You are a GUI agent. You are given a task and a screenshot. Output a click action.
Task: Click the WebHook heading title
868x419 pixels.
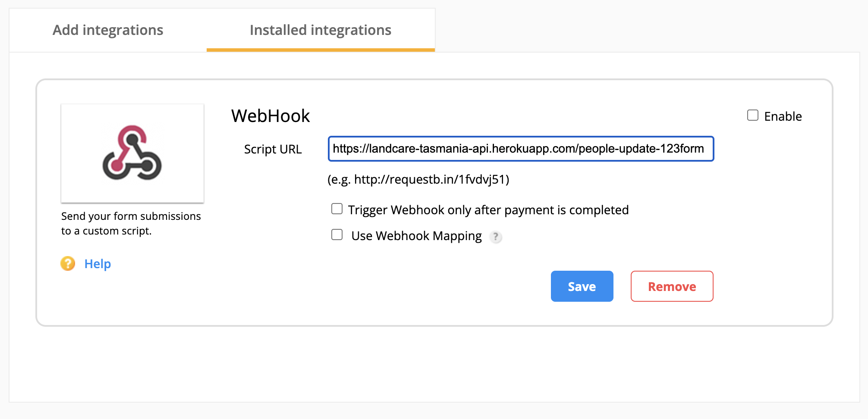270,116
